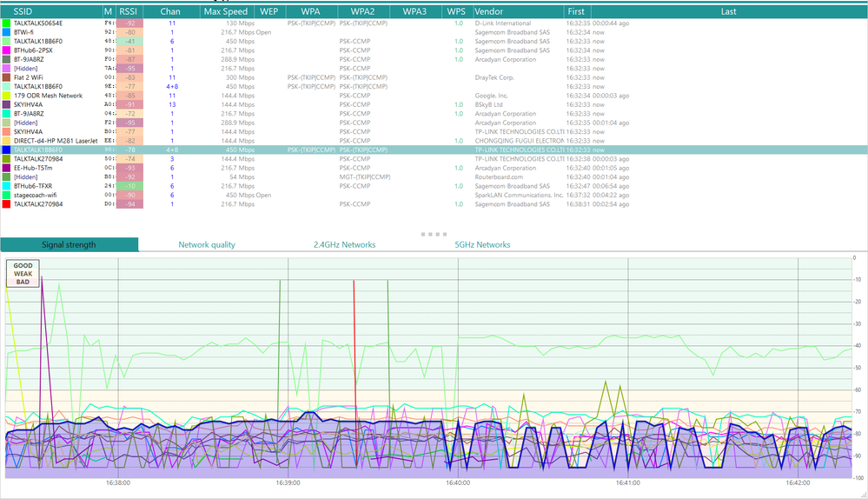Click the 54 Mbps max speed cell
The width and height of the screenshot is (868, 499).
[242, 177]
